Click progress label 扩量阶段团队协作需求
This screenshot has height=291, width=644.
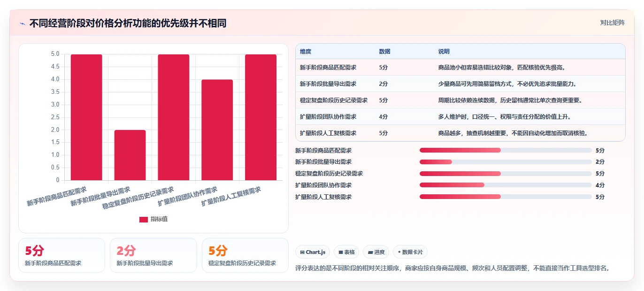click(x=323, y=185)
